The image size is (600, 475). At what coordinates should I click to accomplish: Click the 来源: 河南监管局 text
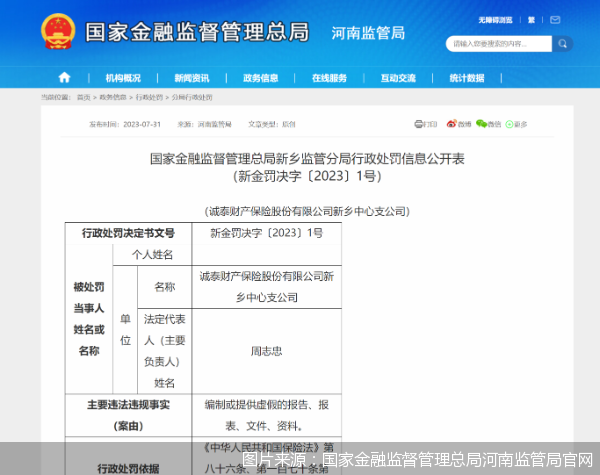(204, 124)
